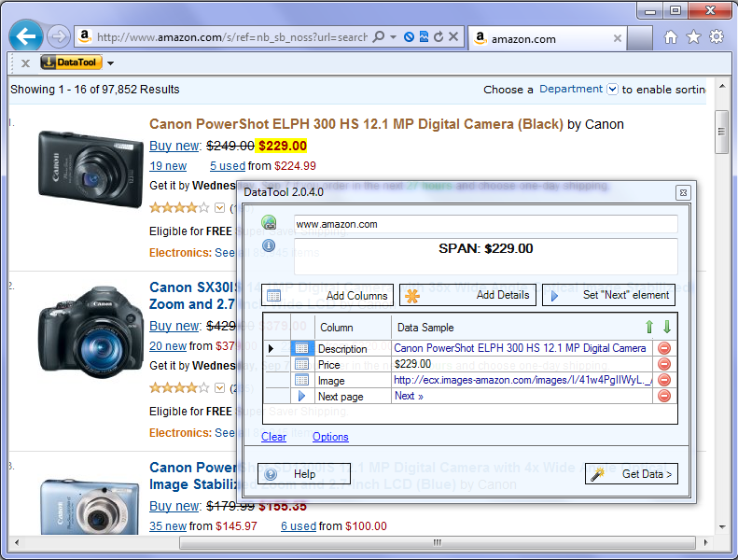The image size is (738, 560).
Task: Click the browser Forward arrow button
Action: click(x=59, y=36)
